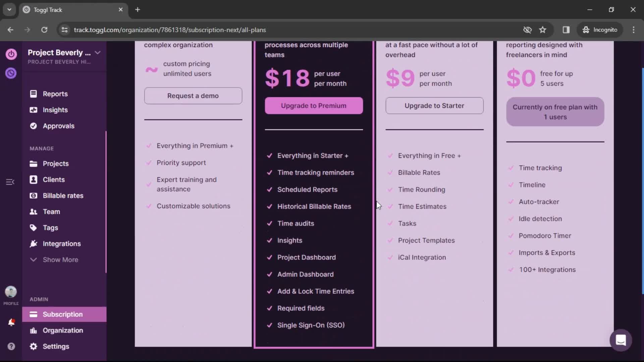Expand Project Beverly organization dropdown

click(x=97, y=53)
